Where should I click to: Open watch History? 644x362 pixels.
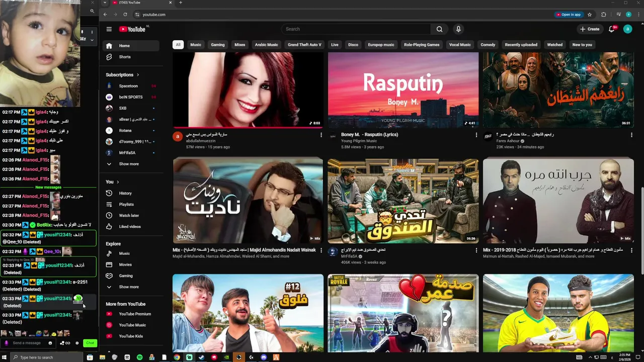pyautogui.click(x=131, y=193)
